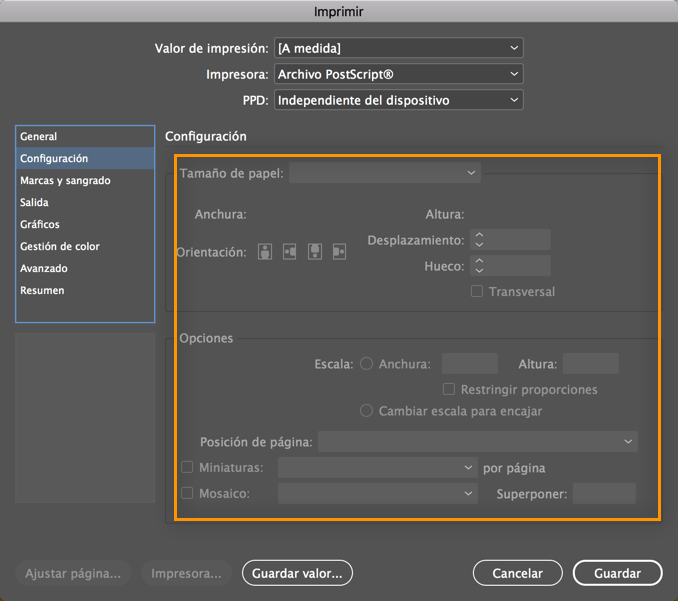This screenshot has height=601, width=678.
Task: Open the Valor de impresión dropdown
Action: (398, 48)
